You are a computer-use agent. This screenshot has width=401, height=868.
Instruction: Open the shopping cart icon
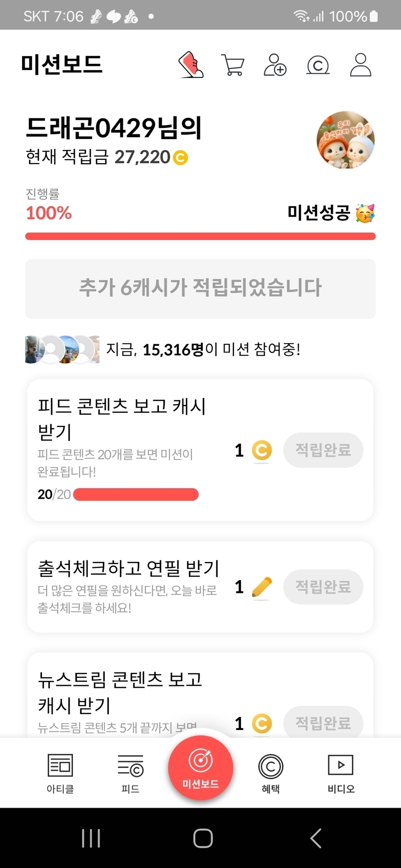tap(232, 65)
